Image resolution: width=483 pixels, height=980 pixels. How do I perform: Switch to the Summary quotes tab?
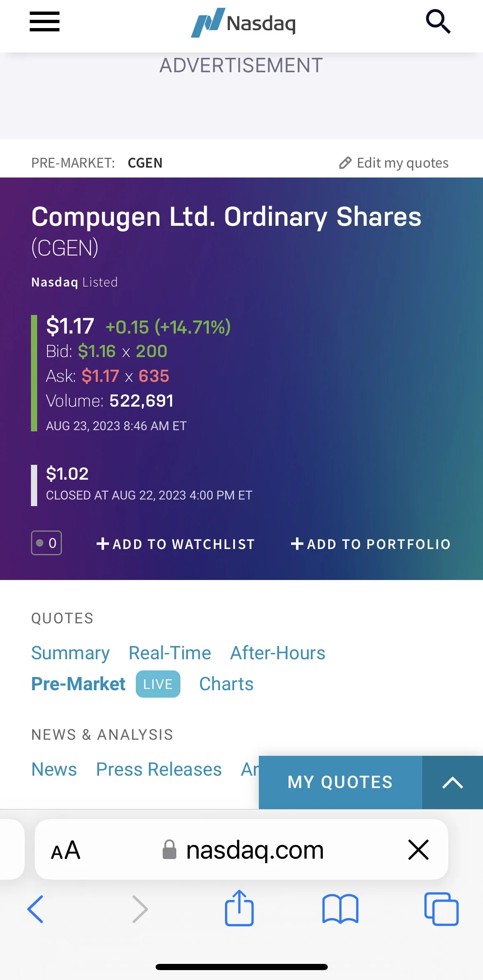click(71, 653)
